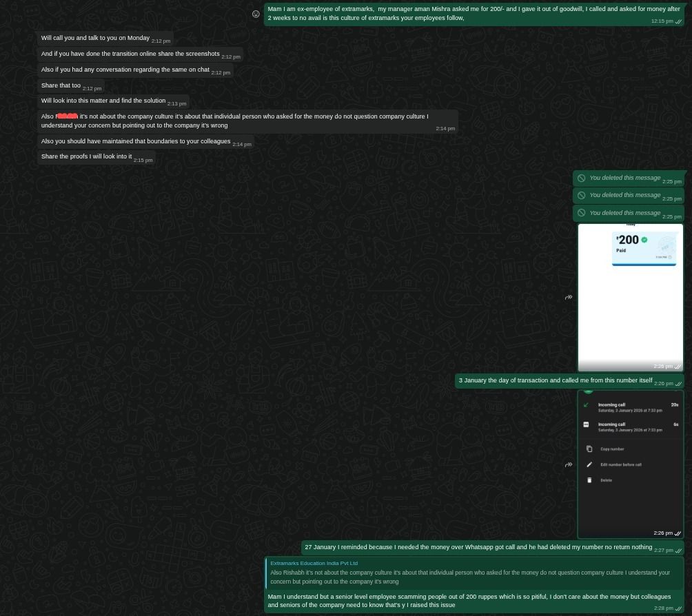The image size is (692, 616).
Task: Select "Will call you and talk to you on Monday" message
Action: [x=95, y=38]
